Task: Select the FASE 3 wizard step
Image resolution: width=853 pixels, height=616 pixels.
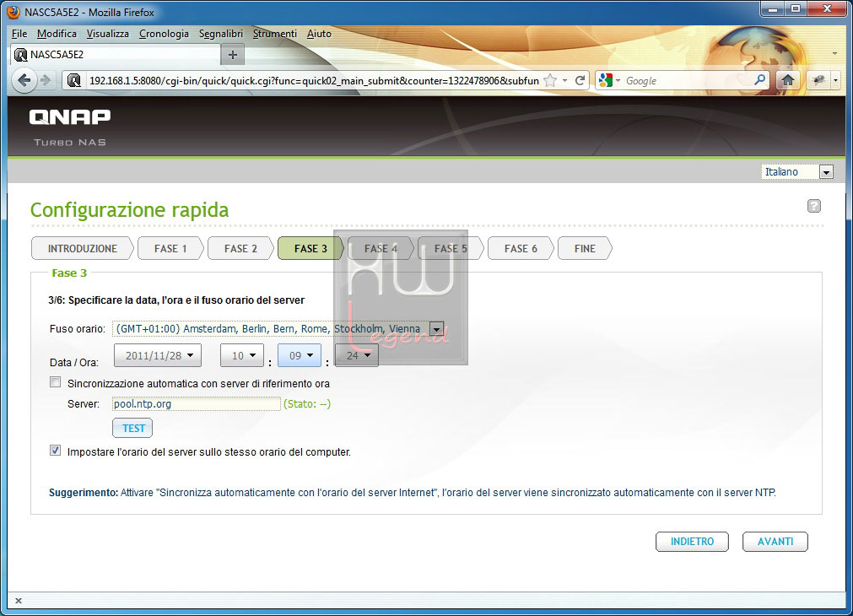Action: 310,249
